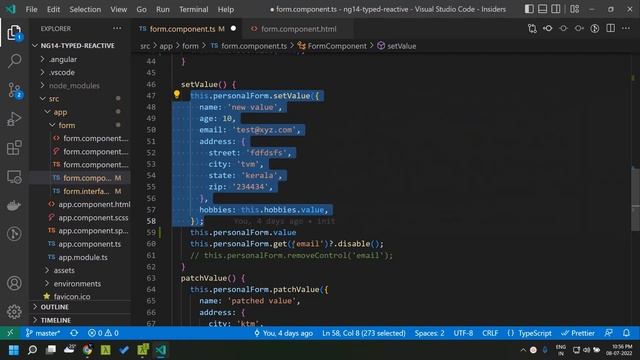This screenshot has width=640, height=360.
Task: Open the Edit menu
Action: tap(53, 9)
